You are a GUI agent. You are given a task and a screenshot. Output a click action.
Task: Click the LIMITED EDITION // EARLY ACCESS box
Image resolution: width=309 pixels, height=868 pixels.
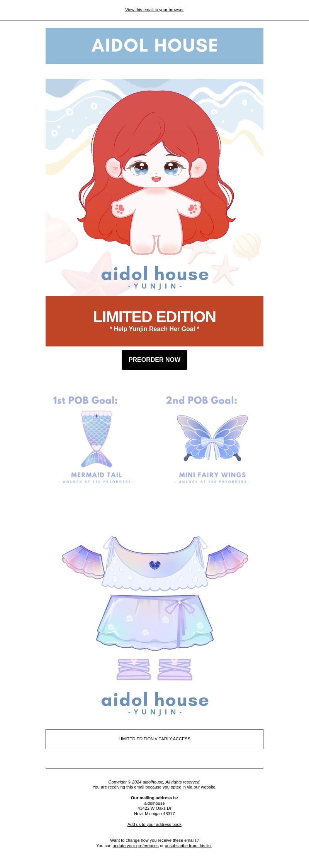(154, 739)
